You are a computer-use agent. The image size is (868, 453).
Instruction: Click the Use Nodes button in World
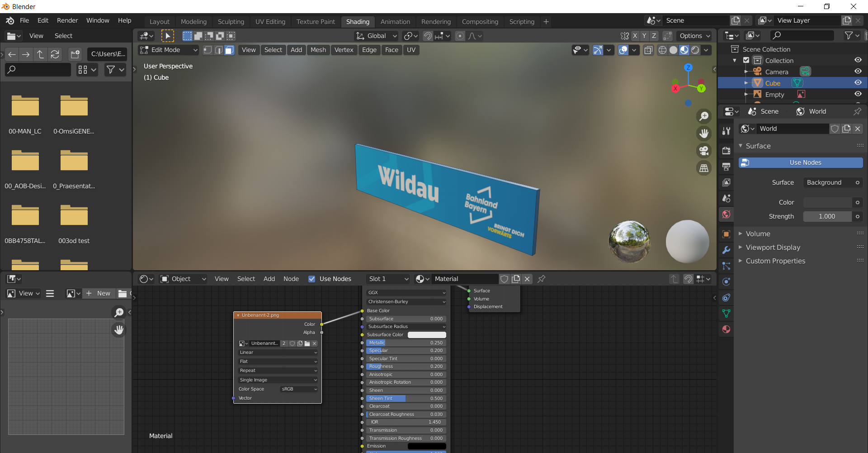[x=800, y=163]
